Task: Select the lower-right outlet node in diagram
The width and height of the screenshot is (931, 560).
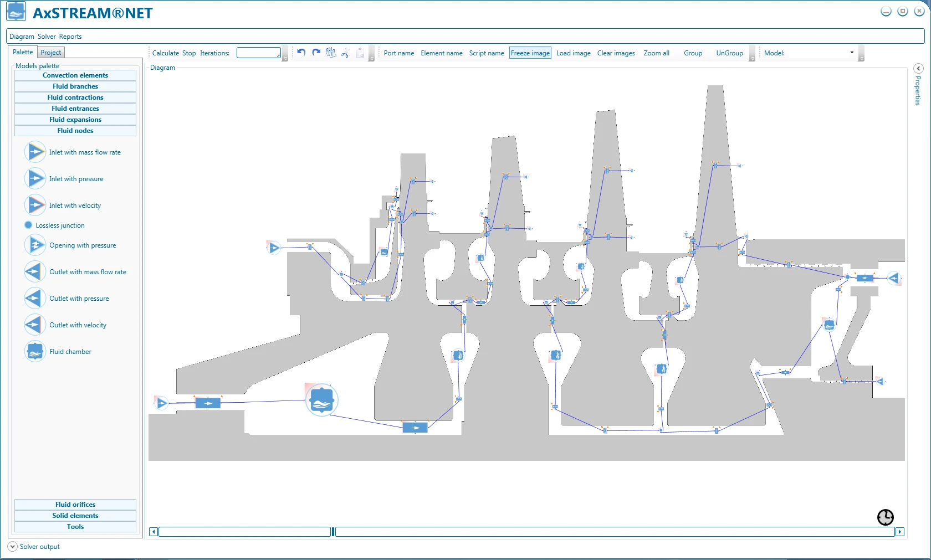Action: pos(879,381)
